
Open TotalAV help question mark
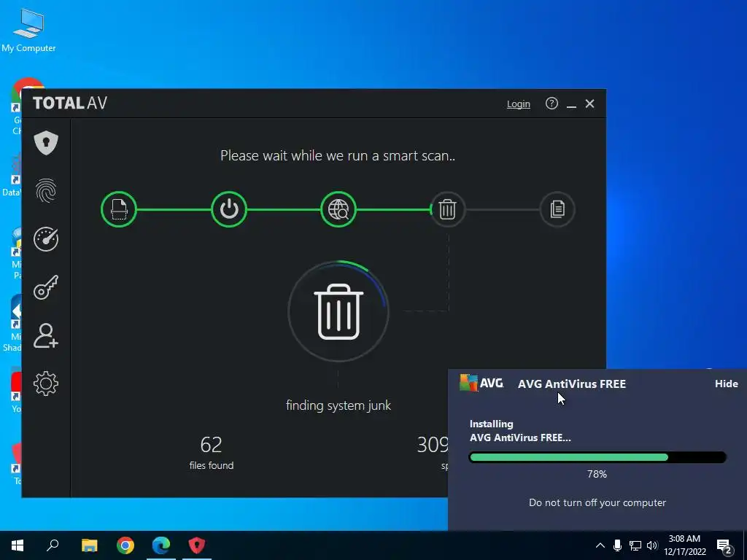[x=551, y=104]
